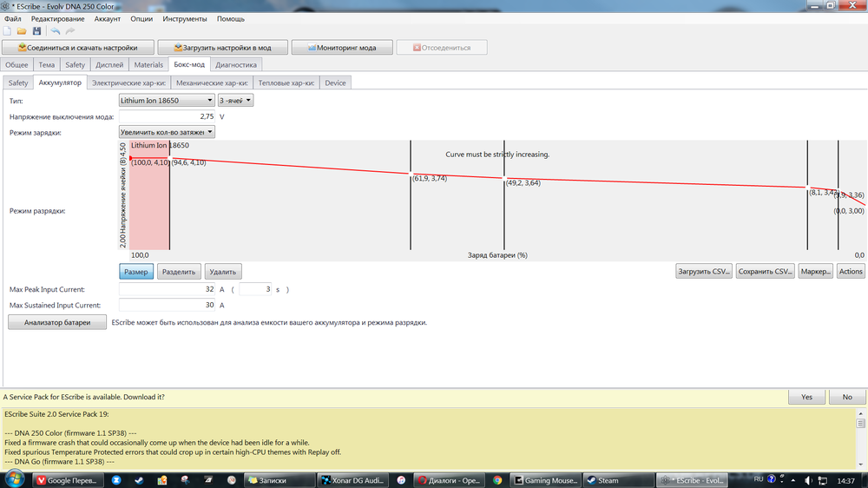This screenshot has height=488, width=868.
Task: Expand Lithium Ion 18650 type dropdown
Action: 167,100
